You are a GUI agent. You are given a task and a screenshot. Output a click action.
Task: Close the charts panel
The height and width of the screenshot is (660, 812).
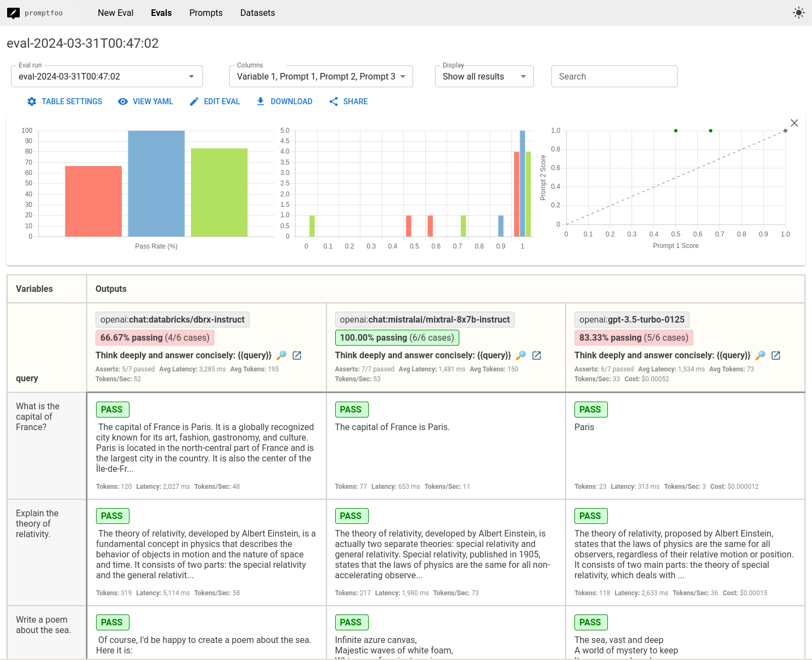(794, 123)
